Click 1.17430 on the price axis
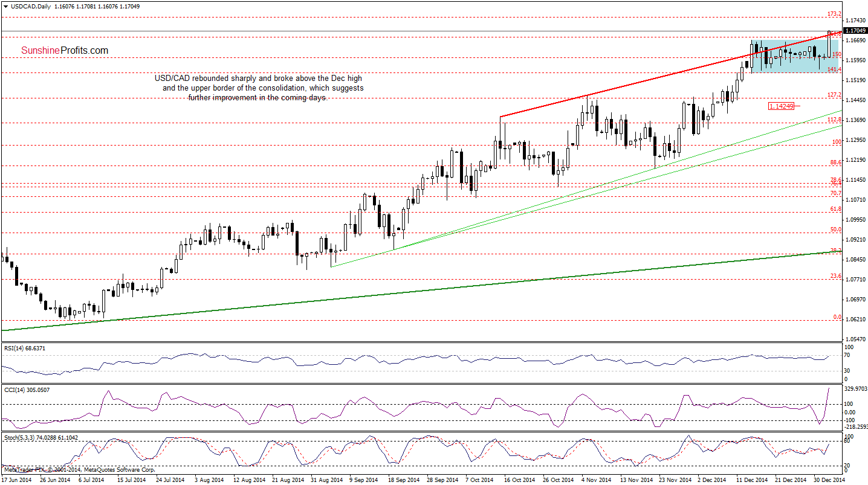 pos(856,21)
